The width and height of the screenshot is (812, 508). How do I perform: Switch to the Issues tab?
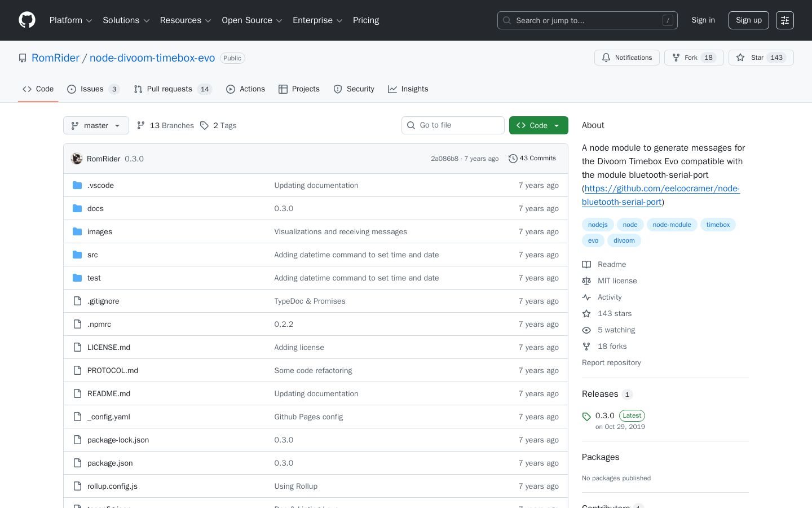tap(93, 89)
